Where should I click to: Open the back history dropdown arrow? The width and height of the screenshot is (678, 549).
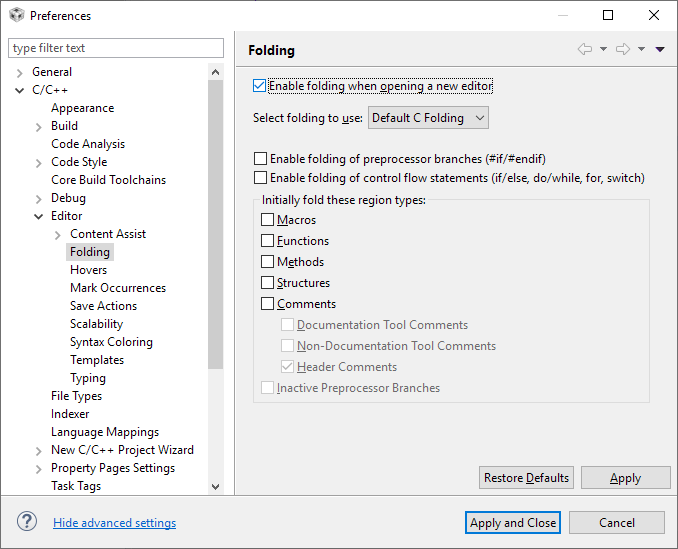coord(603,49)
